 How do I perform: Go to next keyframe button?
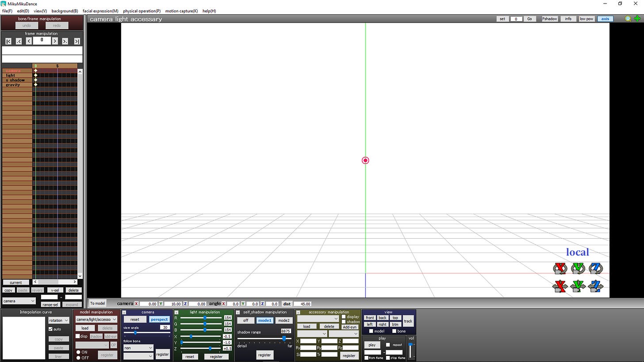click(65, 41)
